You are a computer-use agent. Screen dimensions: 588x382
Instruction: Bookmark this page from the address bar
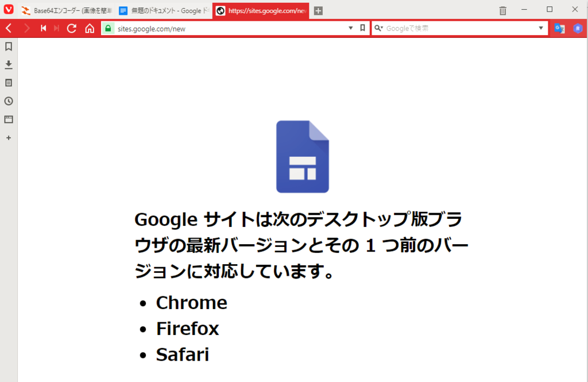(x=363, y=28)
